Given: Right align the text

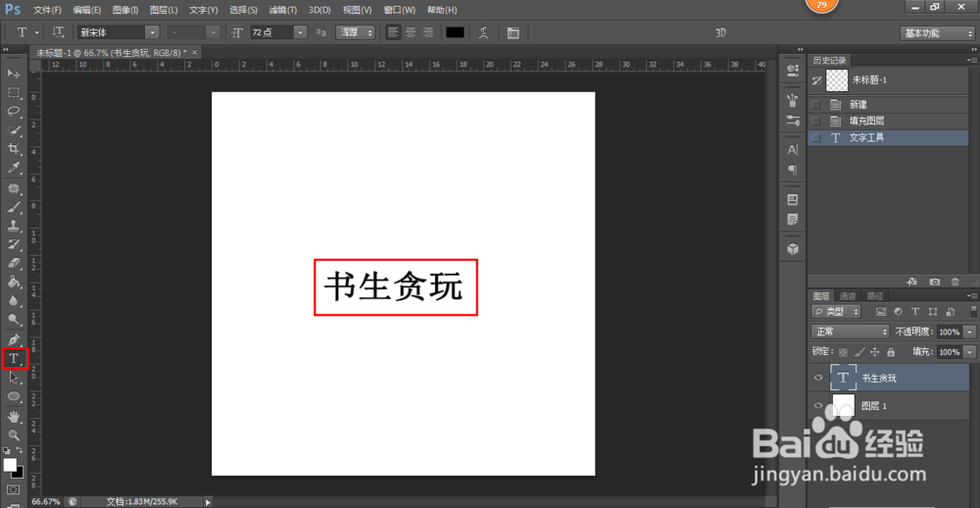Looking at the screenshot, I should click(428, 32).
